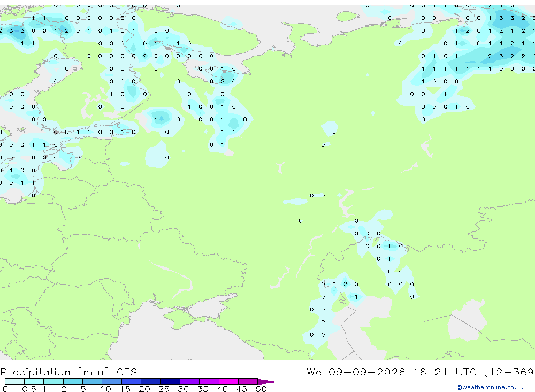
Task: Select the above-50 mm legend arrow tip
Action: coord(267,381)
